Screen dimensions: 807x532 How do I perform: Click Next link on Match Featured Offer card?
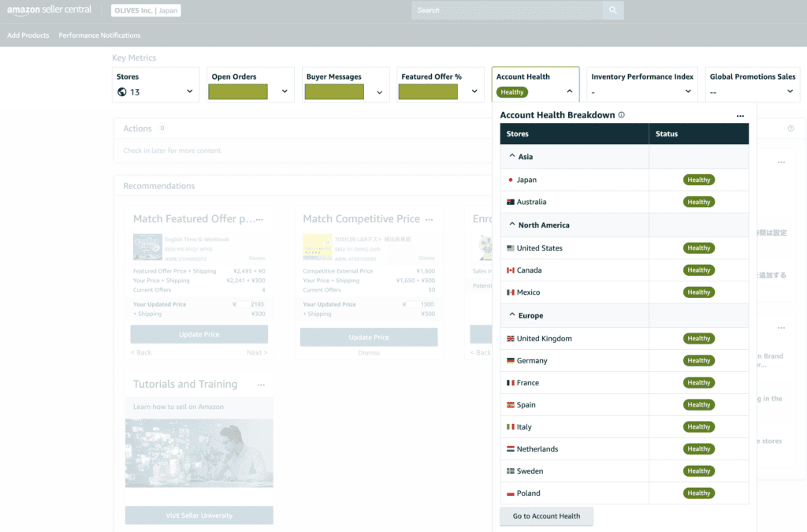(257, 352)
